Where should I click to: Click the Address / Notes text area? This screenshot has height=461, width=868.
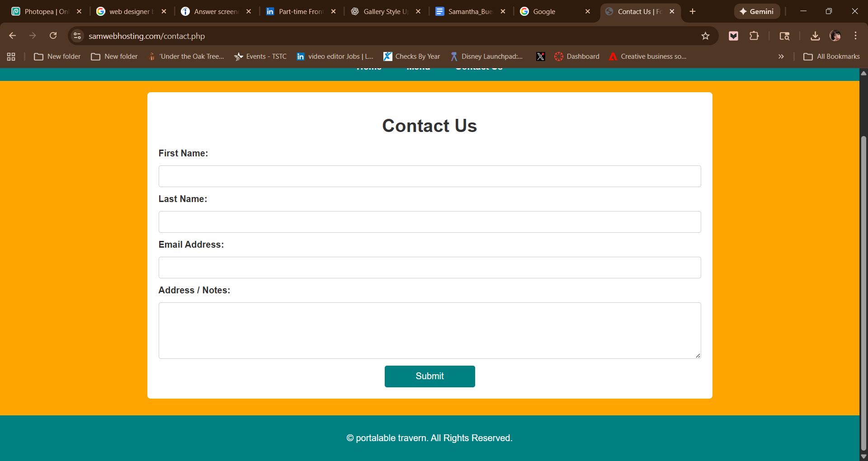point(429,330)
